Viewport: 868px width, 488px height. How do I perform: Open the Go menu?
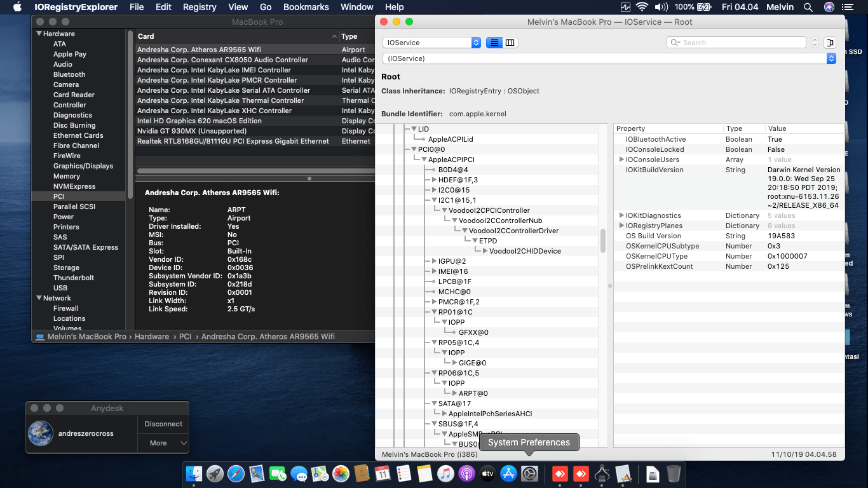point(266,7)
